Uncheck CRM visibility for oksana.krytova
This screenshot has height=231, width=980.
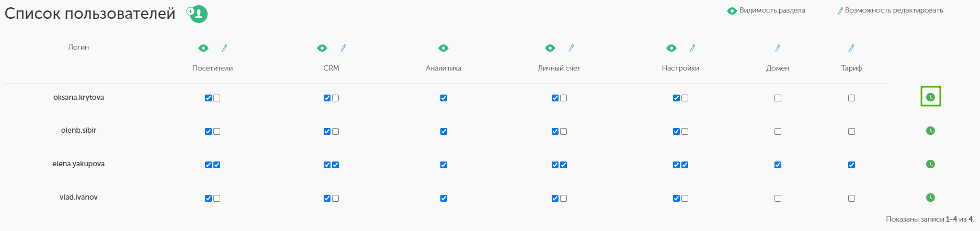point(327,98)
